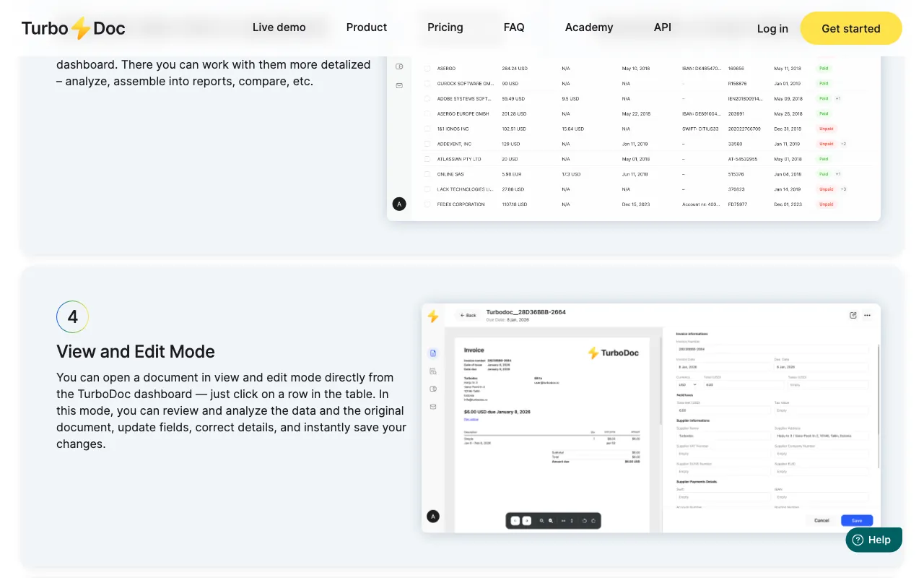Fit document to height in toolbar
The height and width of the screenshot is (578, 924).
572,520
